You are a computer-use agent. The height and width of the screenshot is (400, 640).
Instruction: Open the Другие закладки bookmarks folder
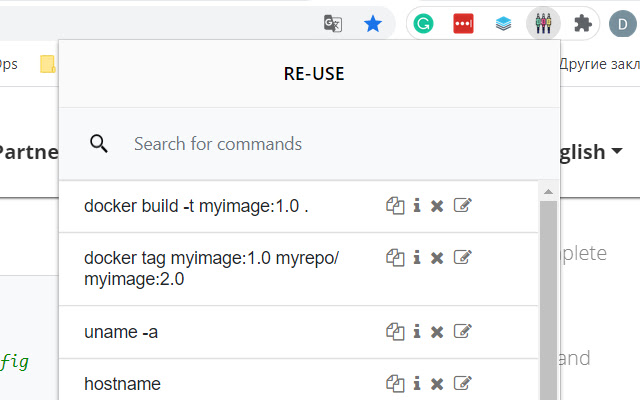[x=600, y=64]
